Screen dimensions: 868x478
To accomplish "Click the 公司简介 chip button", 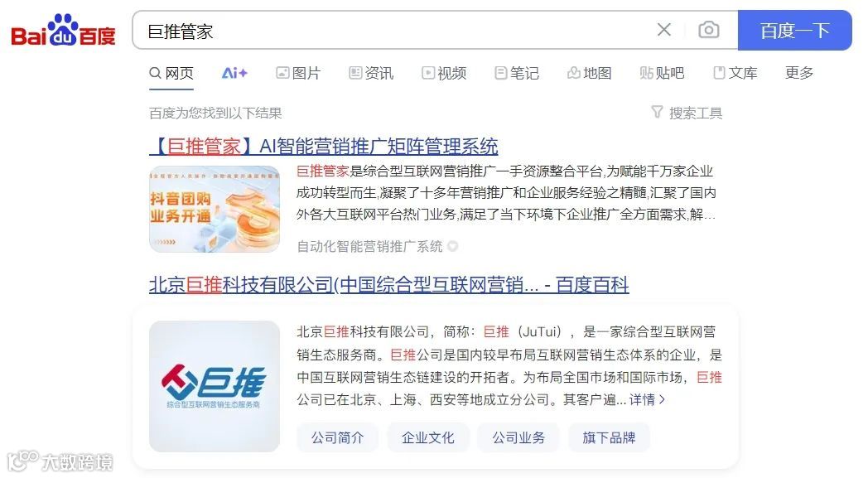I will point(338,437).
